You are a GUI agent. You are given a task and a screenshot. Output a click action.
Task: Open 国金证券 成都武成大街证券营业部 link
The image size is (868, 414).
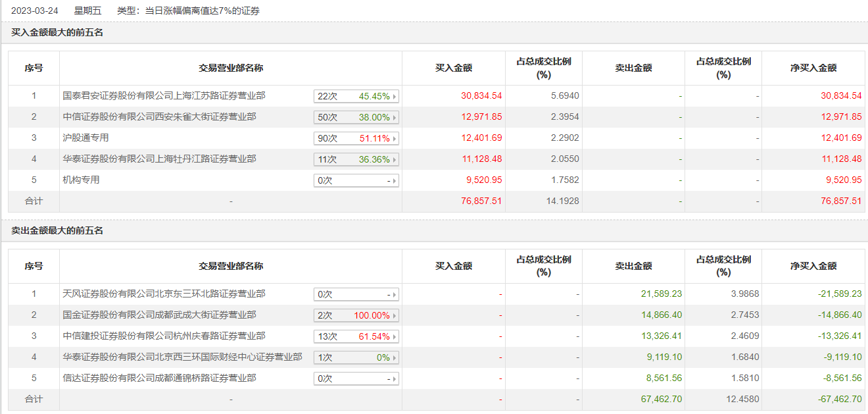tap(159, 315)
